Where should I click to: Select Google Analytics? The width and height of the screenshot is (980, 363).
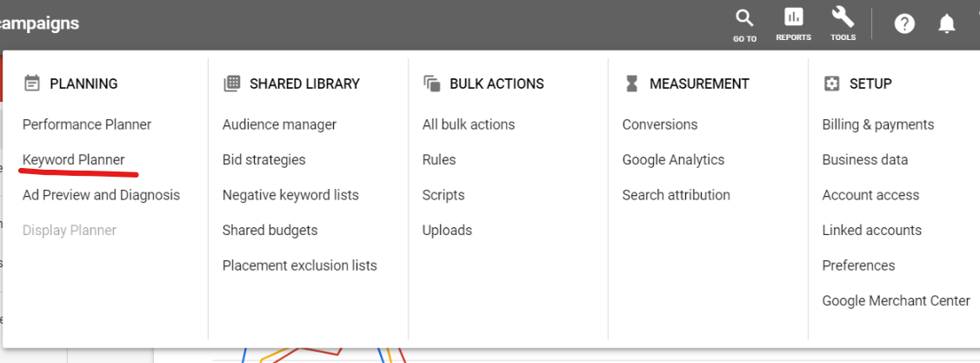click(x=673, y=159)
